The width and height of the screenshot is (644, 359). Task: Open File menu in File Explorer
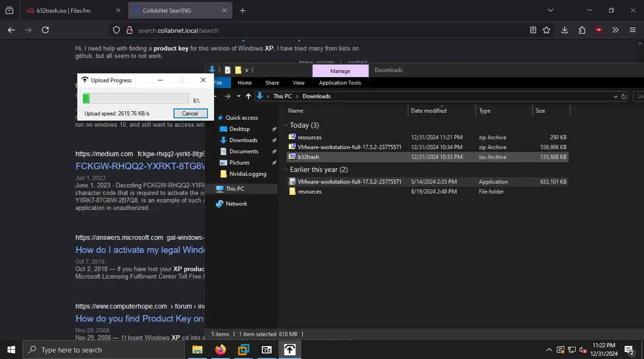218,83
